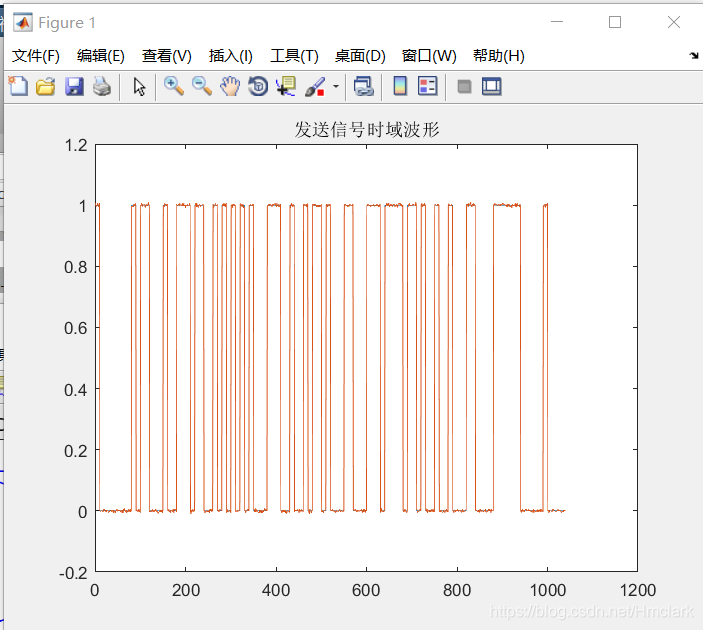Click y-axis tick label -0.2

coord(73,573)
